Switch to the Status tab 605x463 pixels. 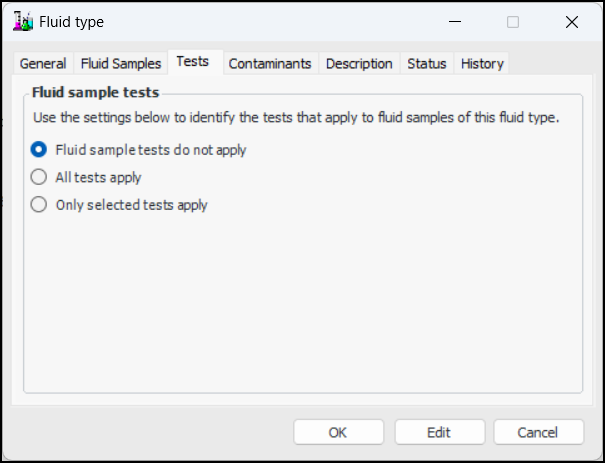[x=426, y=63]
